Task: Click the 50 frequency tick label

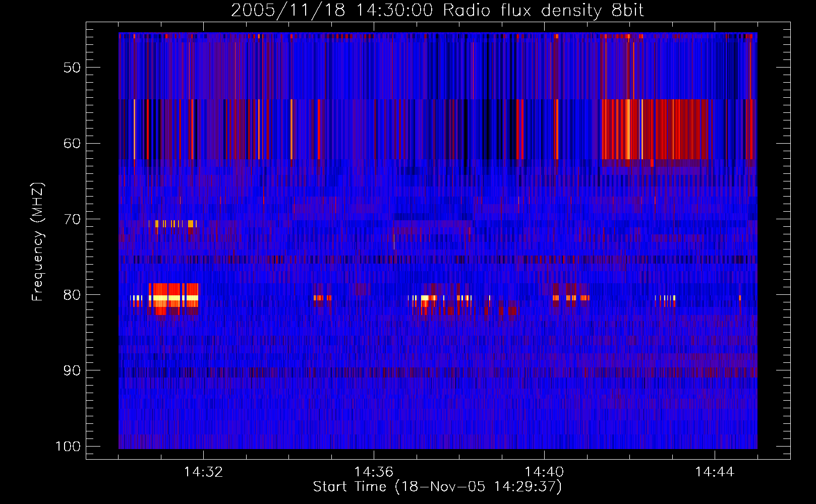Action: point(72,68)
